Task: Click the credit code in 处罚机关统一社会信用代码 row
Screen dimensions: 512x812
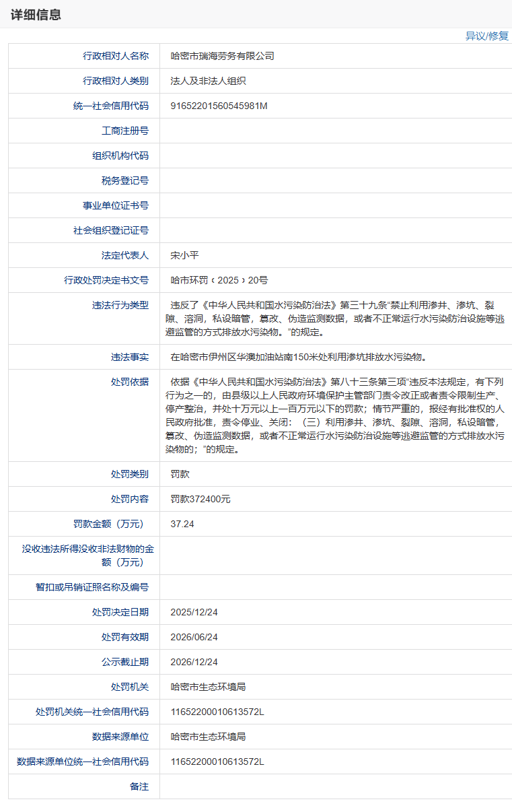Action: click(217, 712)
